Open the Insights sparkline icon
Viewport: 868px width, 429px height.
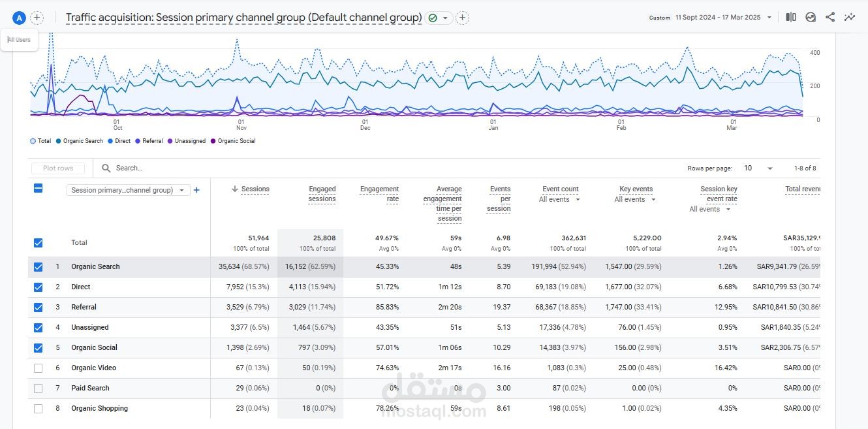(850, 18)
